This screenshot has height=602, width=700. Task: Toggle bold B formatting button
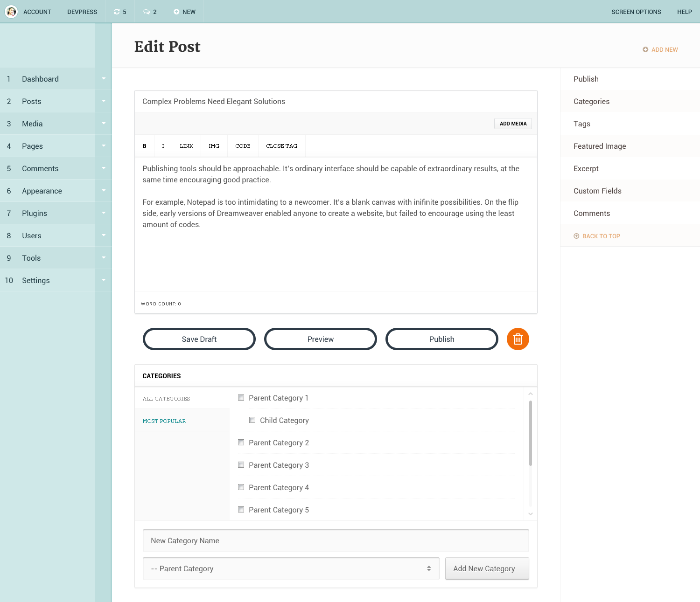coord(145,146)
